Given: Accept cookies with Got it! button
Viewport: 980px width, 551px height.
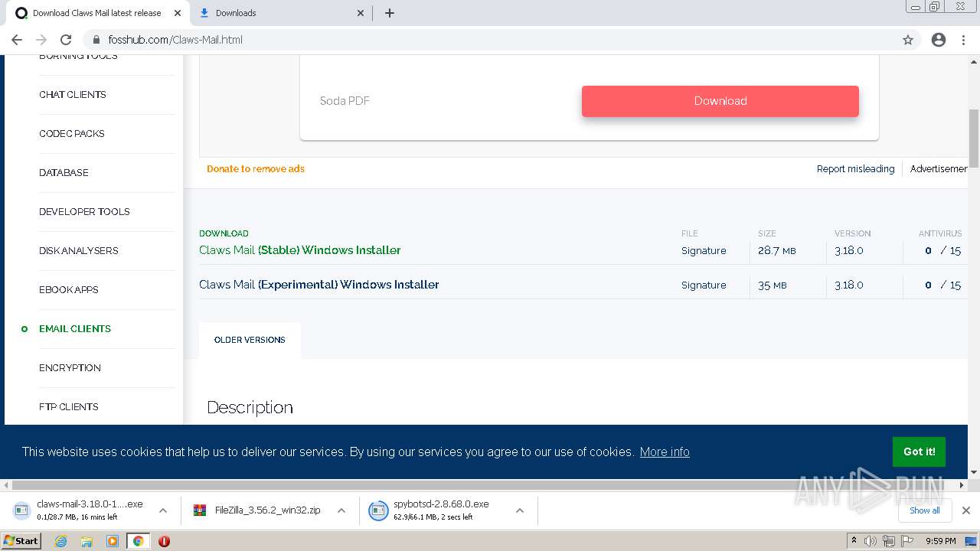Looking at the screenshot, I should pyautogui.click(x=919, y=452).
